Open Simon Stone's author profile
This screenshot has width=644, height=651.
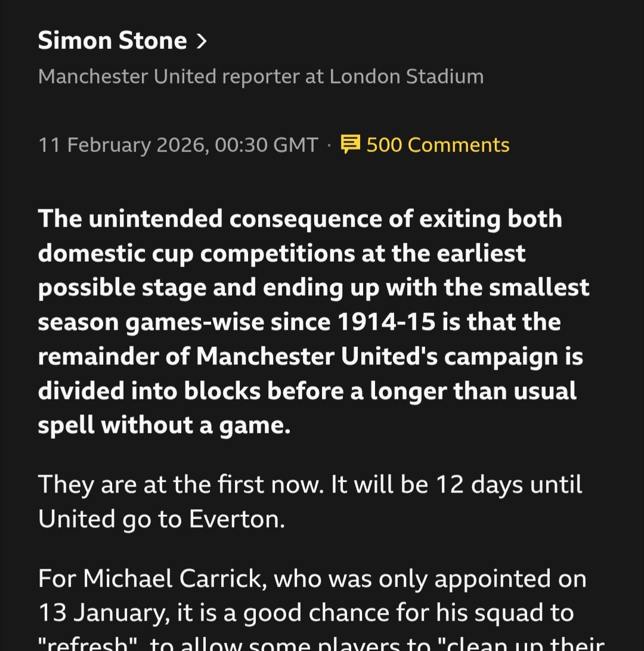(113, 41)
